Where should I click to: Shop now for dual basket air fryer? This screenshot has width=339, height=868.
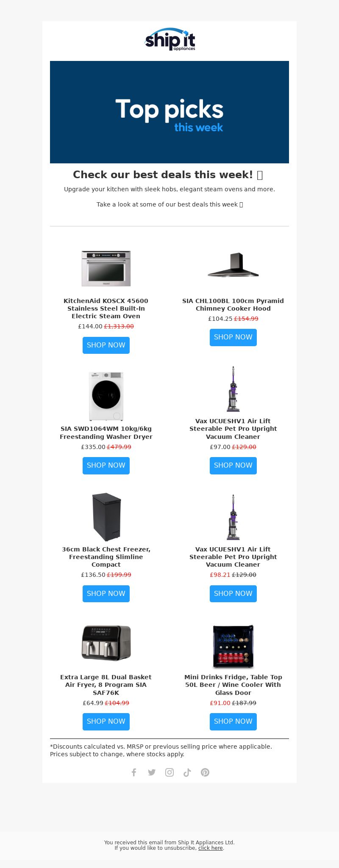pos(106,722)
